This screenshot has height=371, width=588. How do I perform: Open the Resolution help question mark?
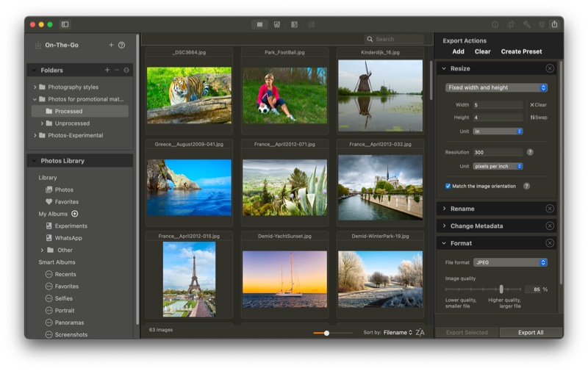529,152
